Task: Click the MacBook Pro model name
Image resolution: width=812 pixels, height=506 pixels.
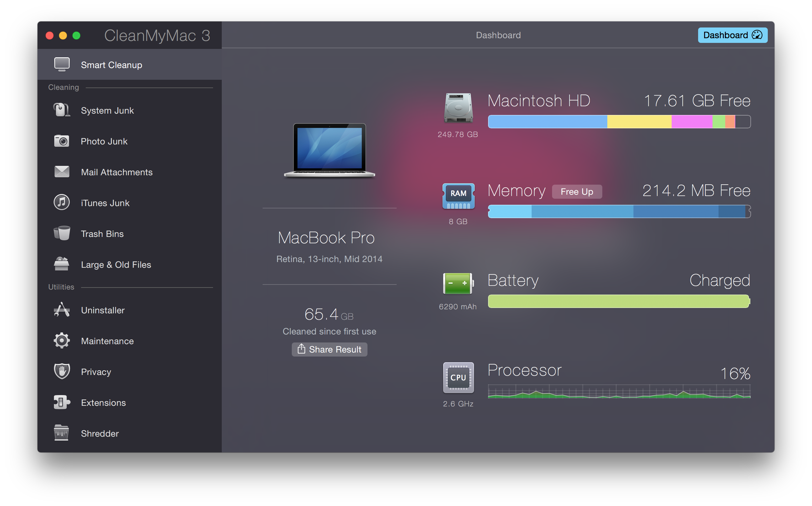Action: (326, 238)
